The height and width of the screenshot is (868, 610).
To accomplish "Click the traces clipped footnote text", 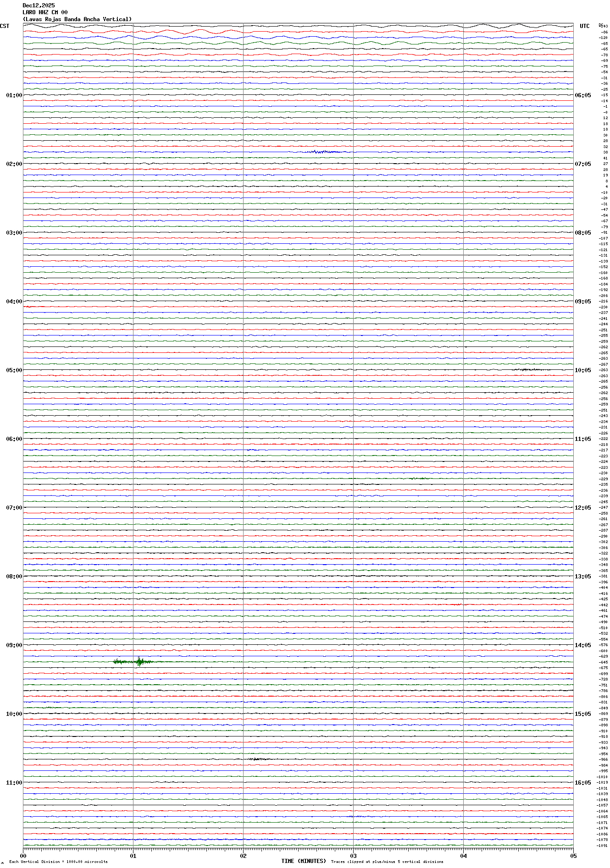I will pos(387,862).
